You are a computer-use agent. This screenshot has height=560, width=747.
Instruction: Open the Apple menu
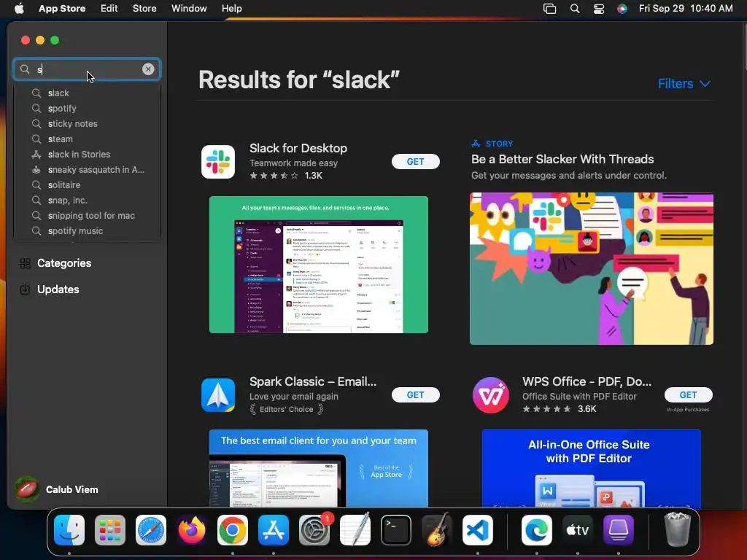pyautogui.click(x=19, y=9)
